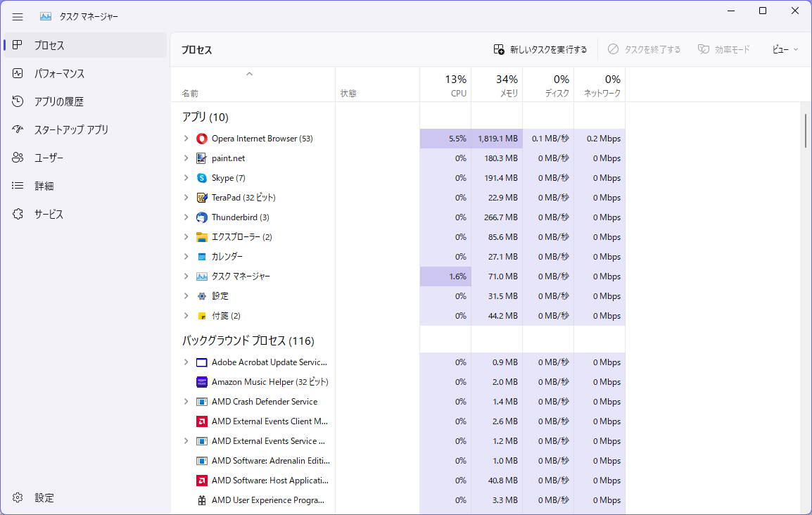
Task: Click the 効率モード leaf icon
Action: click(703, 49)
